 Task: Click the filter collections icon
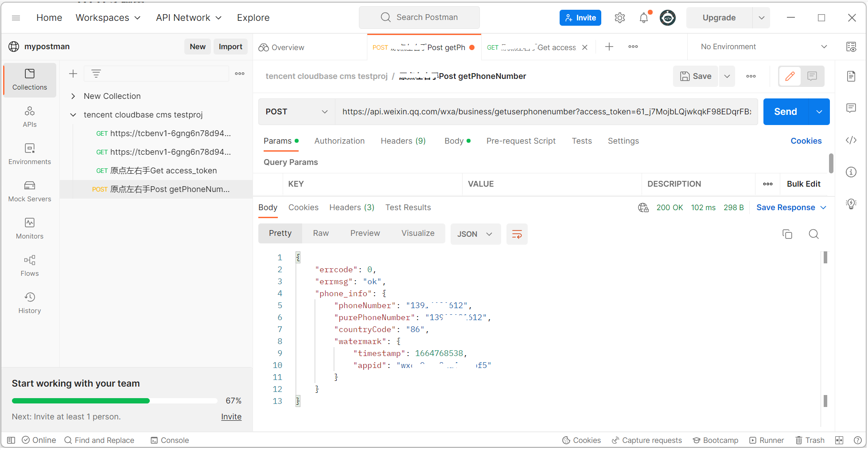pyautogui.click(x=96, y=74)
